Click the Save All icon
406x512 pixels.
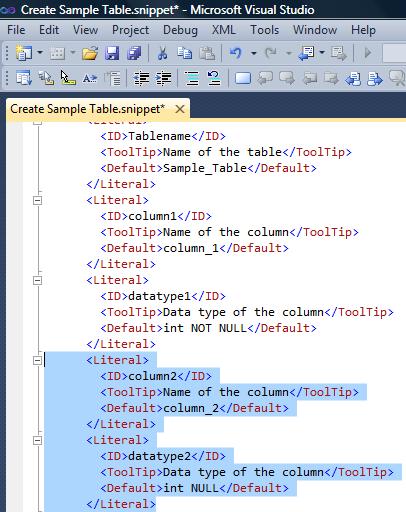134,53
